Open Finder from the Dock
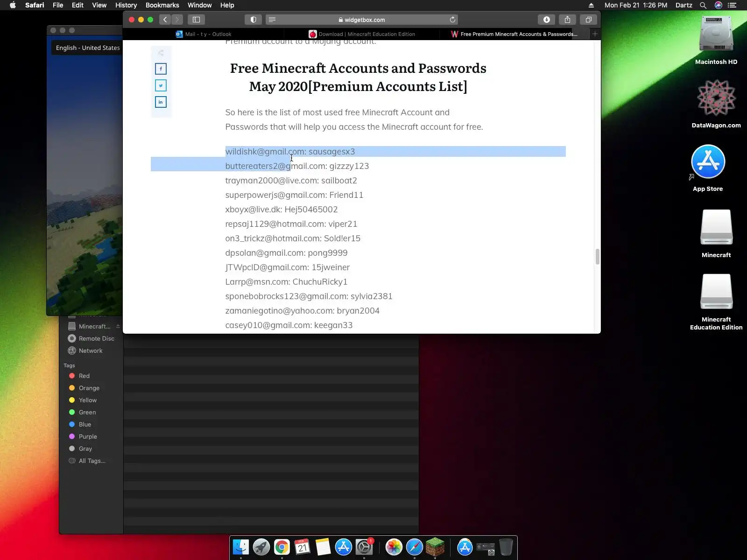The width and height of the screenshot is (747, 560). (x=241, y=547)
